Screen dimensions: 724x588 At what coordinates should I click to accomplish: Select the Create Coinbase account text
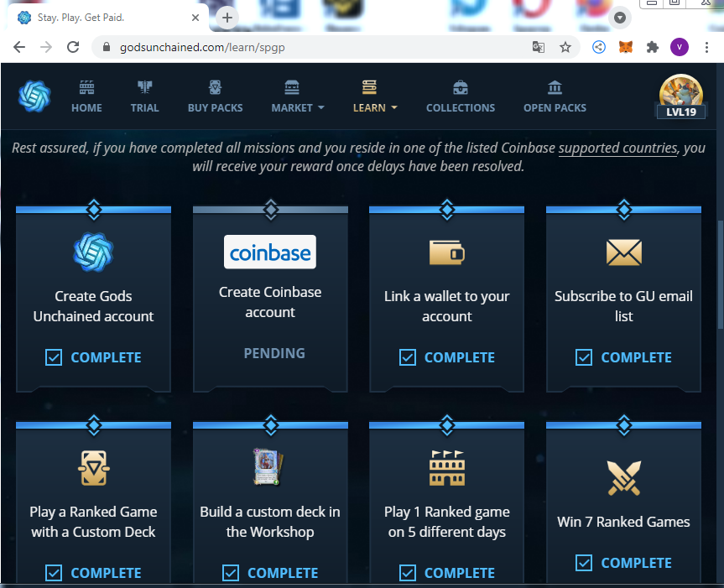tap(270, 302)
